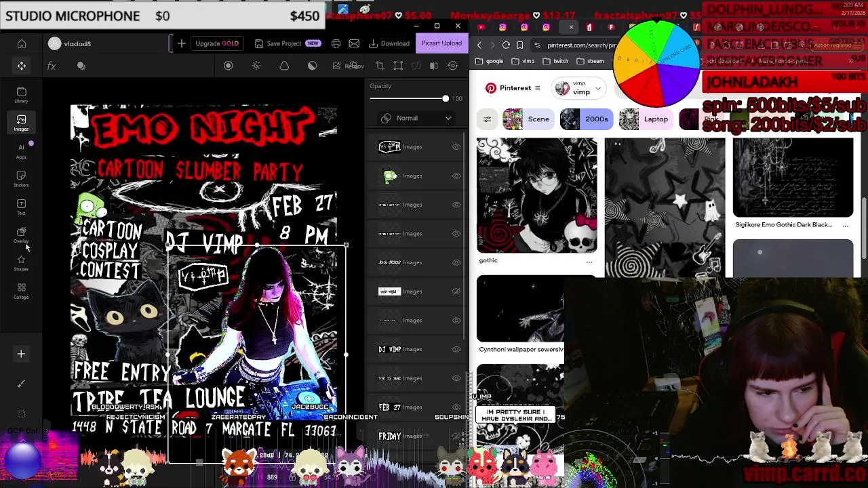Open the stream bookmarks folder
The image size is (868, 488).
point(590,61)
